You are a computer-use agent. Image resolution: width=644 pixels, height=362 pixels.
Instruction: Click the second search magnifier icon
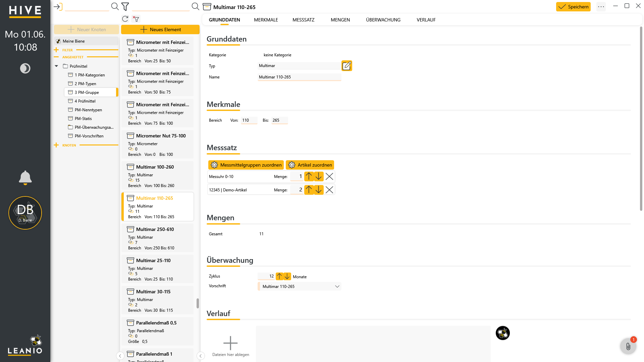tap(195, 6)
